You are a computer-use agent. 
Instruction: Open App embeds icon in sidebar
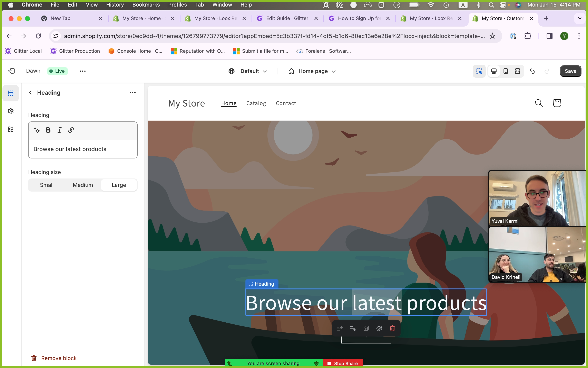(x=11, y=129)
